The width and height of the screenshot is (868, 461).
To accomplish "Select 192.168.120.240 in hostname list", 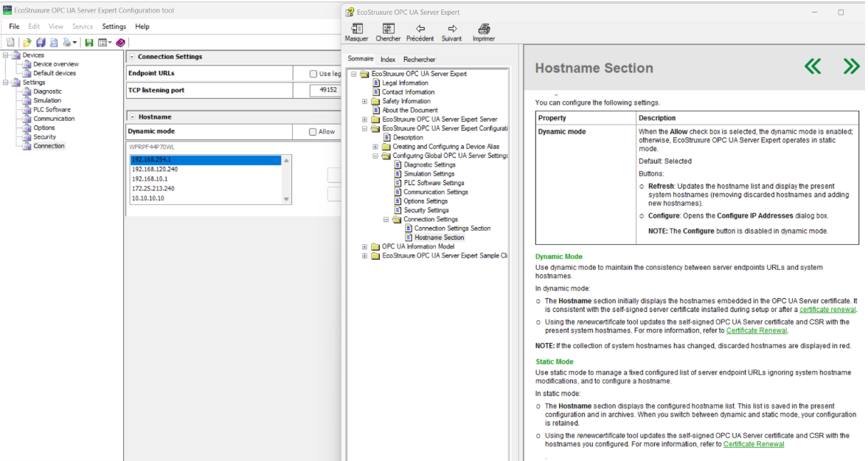I will coord(205,170).
